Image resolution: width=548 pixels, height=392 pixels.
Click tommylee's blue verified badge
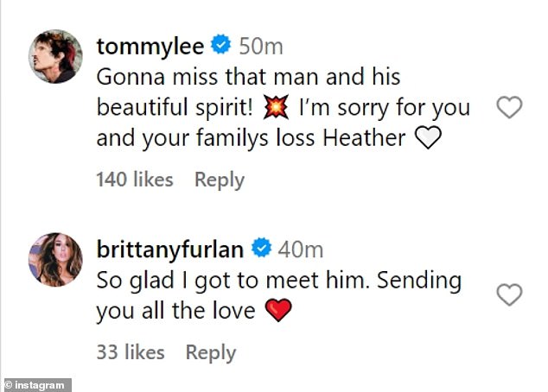(220, 44)
